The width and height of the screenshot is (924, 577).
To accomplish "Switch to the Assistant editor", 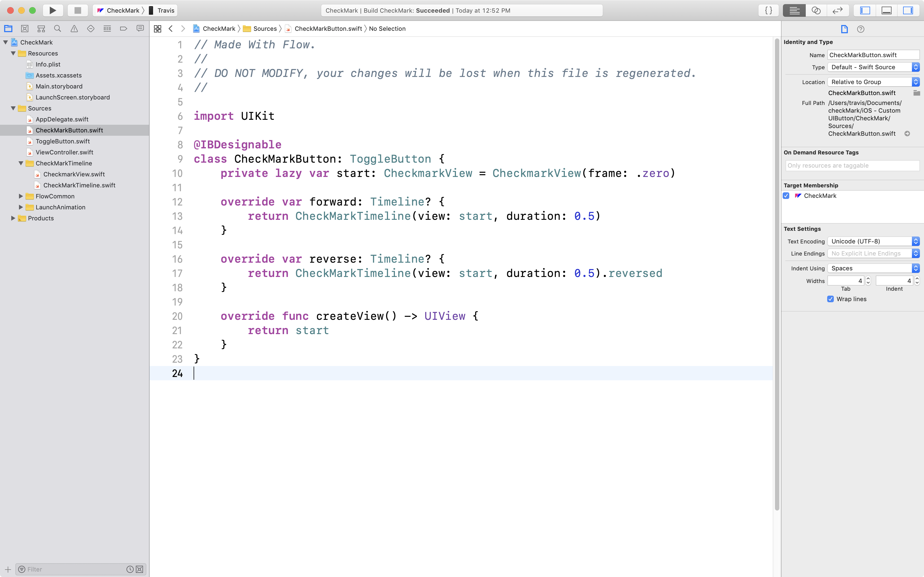I will click(816, 10).
